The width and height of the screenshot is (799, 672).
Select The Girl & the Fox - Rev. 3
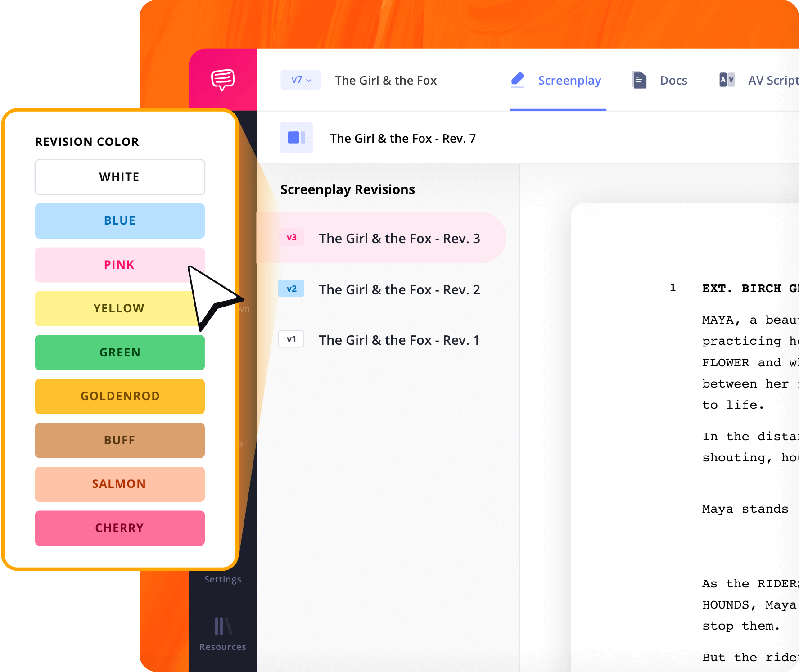(399, 238)
